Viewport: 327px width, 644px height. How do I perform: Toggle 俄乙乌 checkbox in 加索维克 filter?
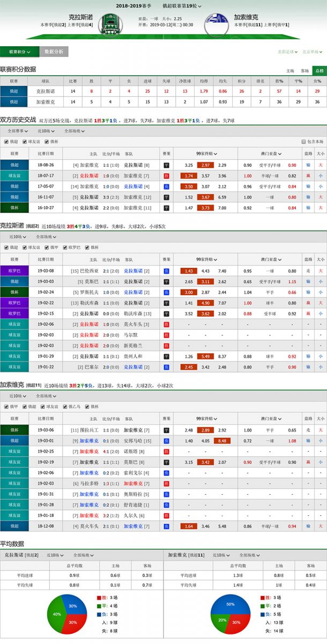click(66, 407)
